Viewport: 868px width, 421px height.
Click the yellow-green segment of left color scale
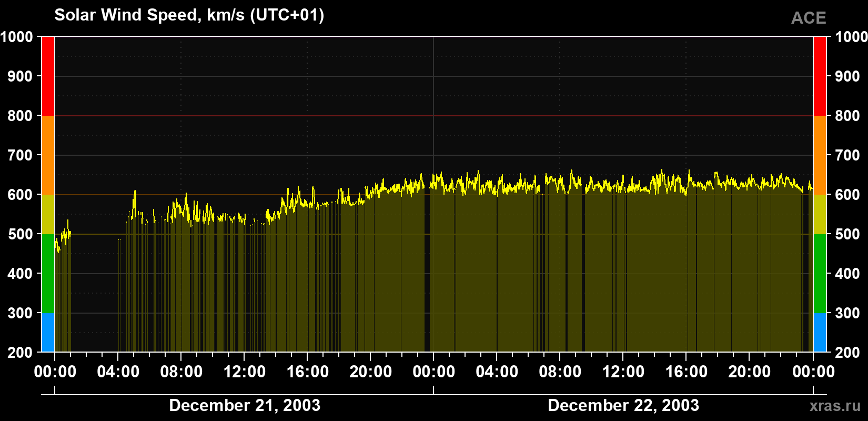[48, 214]
